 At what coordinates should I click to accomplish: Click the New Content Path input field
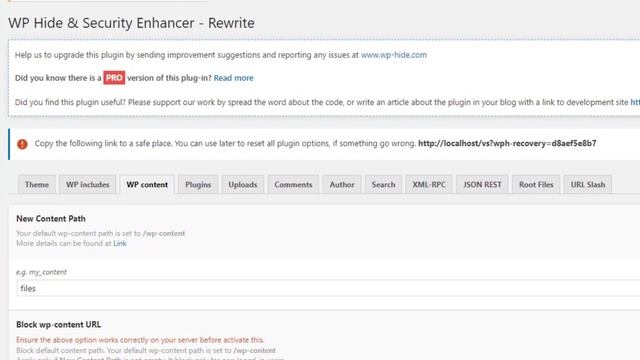click(x=328, y=288)
